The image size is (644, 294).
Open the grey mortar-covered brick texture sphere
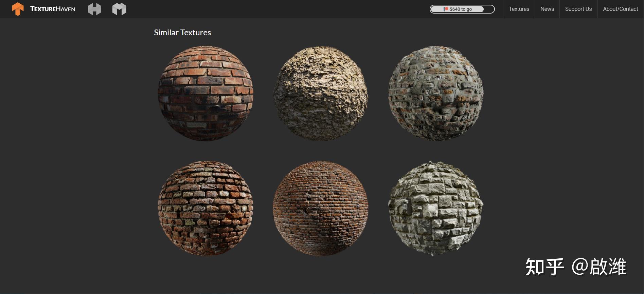(x=436, y=93)
